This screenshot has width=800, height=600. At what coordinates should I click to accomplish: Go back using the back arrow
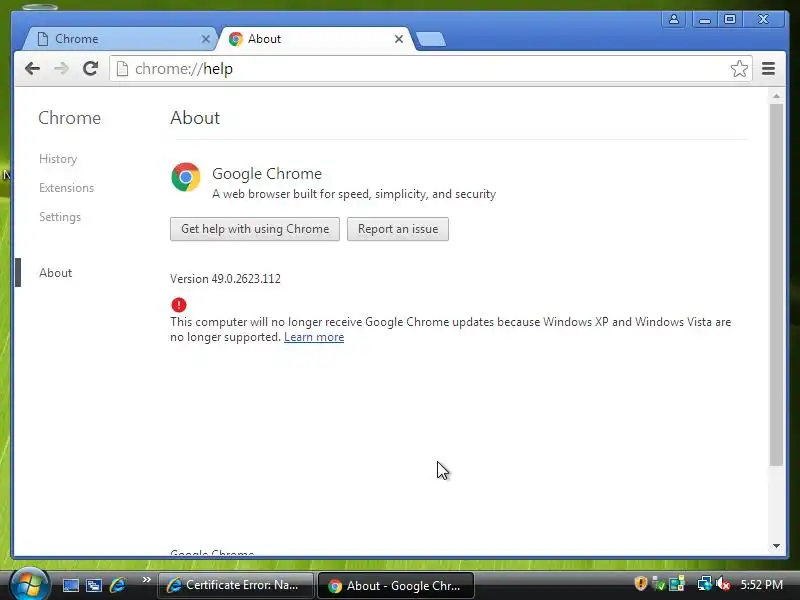(32, 68)
